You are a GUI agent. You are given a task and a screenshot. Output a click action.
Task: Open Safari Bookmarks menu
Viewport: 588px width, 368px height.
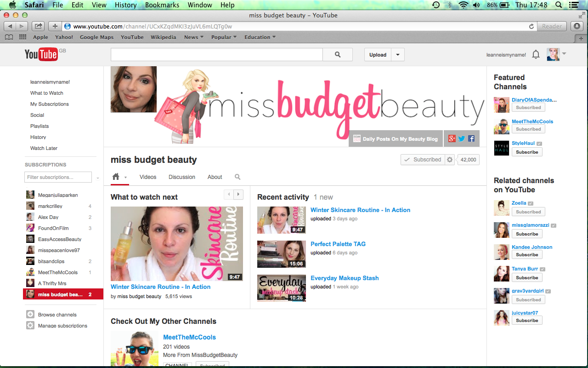pos(162,5)
